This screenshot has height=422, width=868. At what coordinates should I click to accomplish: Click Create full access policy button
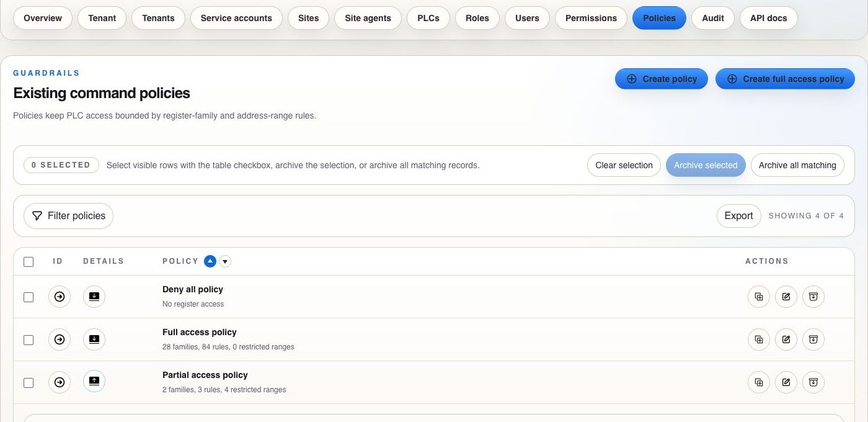[785, 79]
